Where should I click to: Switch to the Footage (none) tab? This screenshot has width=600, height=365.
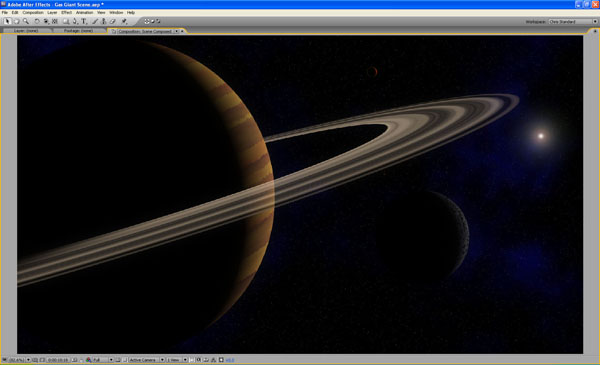(x=78, y=31)
